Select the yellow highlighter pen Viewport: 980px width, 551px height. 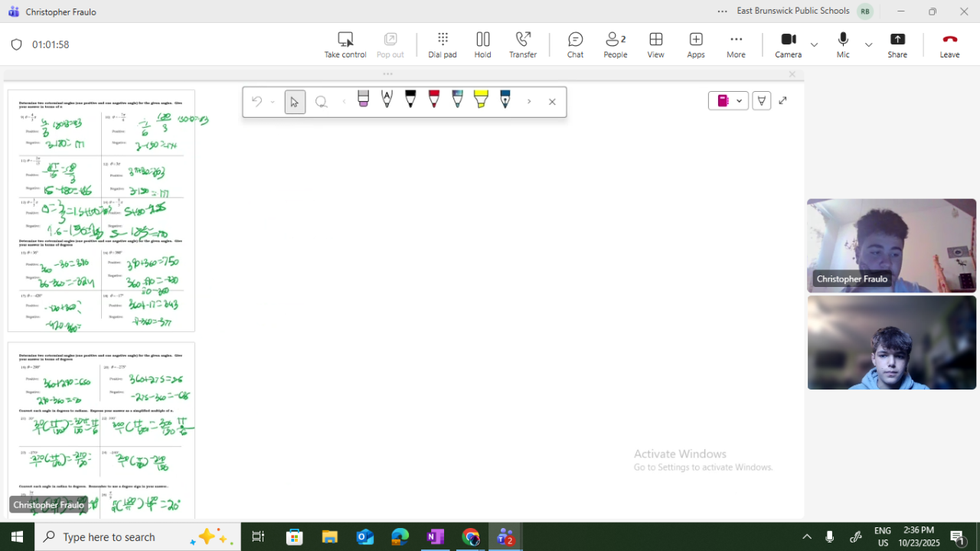(x=481, y=99)
